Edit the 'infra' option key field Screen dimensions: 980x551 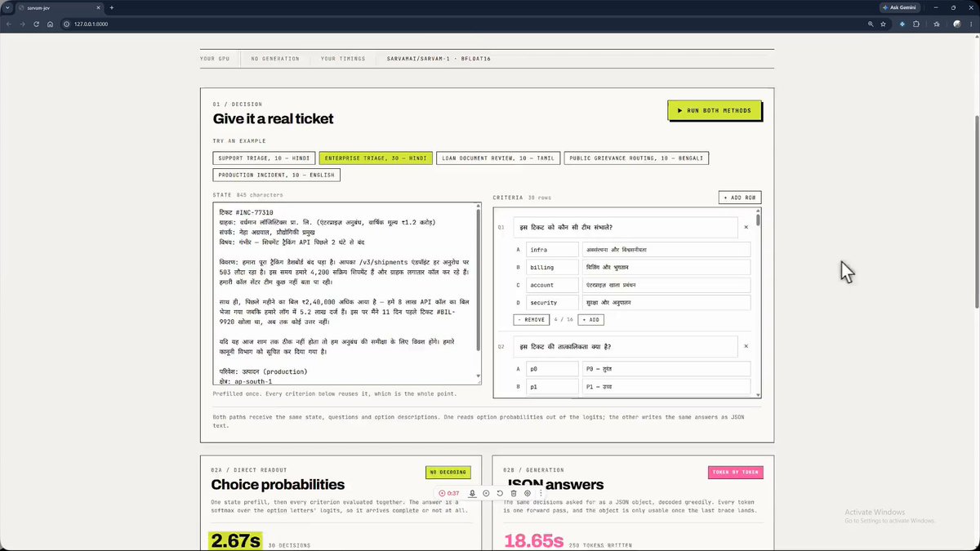pos(552,250)
